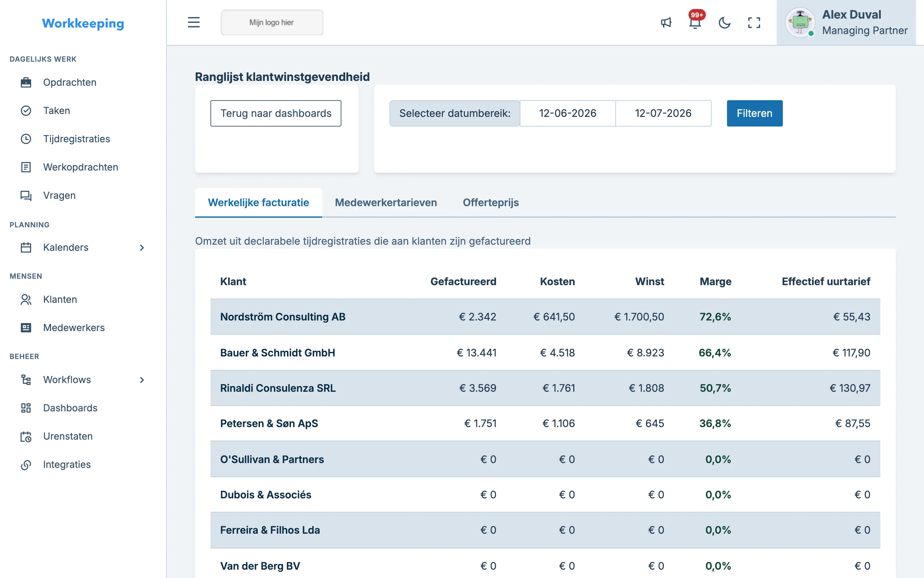Click the Werkopdrachten document icon
This screenshot has width=924, height=578.
pos(26,167)
